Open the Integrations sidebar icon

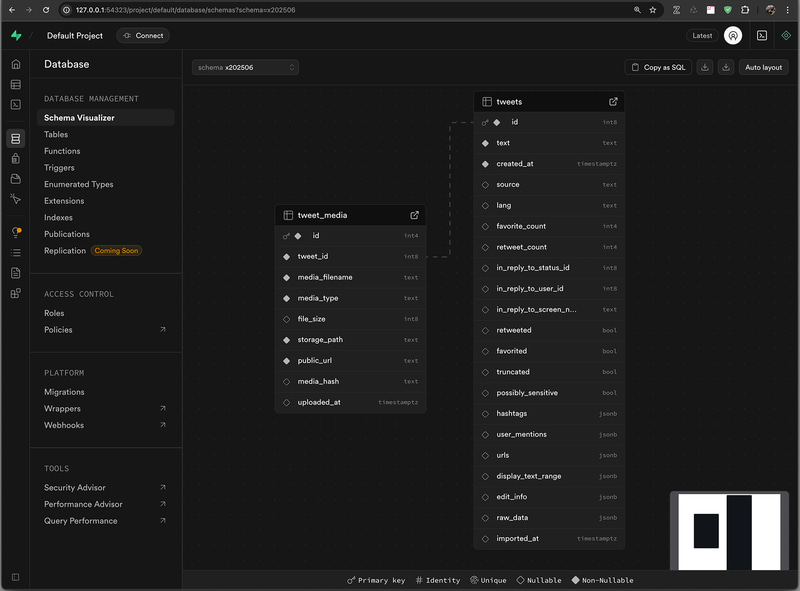pos(16,293)
